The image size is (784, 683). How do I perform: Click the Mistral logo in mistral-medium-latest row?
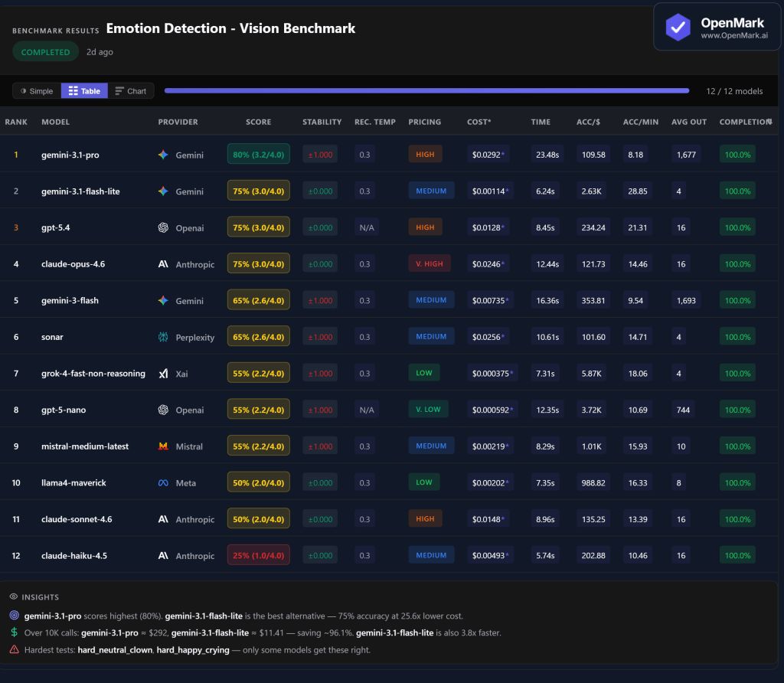(x=163, y=446)
